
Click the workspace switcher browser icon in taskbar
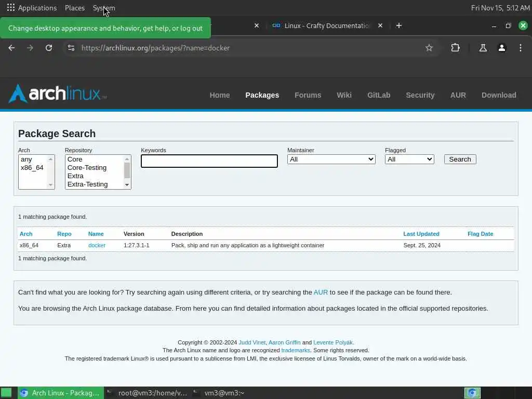pyautogui.click(x=472, y=393)
